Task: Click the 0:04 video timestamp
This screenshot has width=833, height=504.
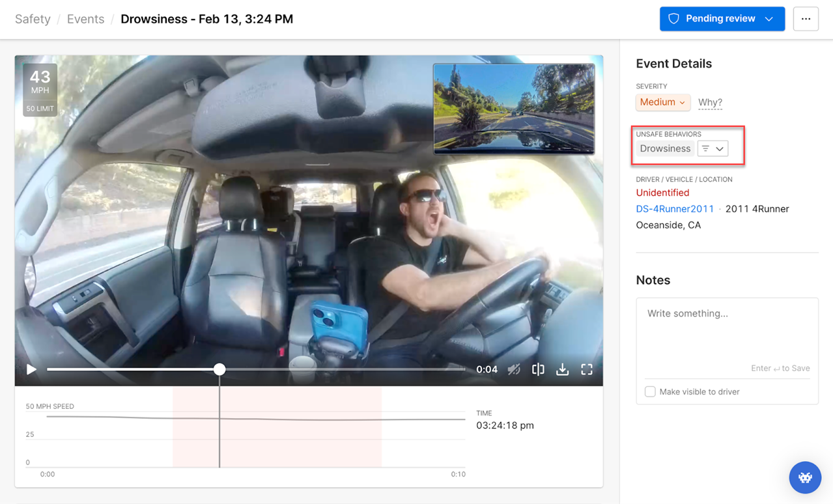Action: pos(487,370)
